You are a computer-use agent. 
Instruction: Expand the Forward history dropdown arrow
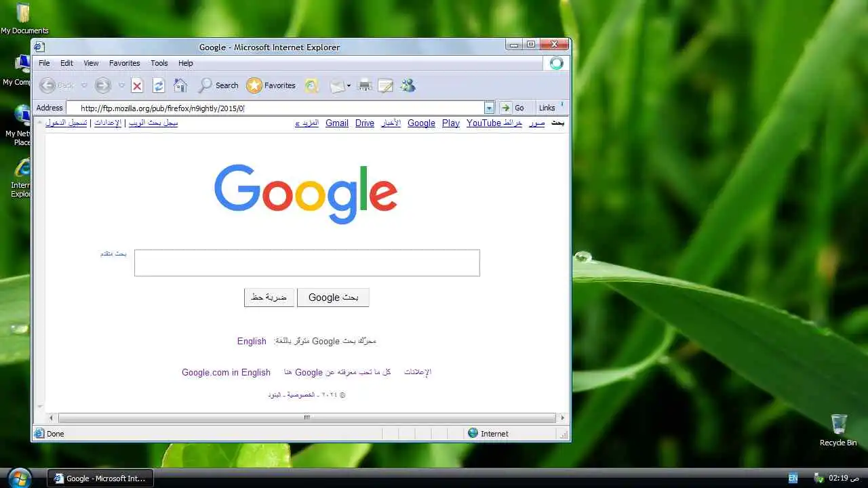pyautogui.click(x=121, y=85)
